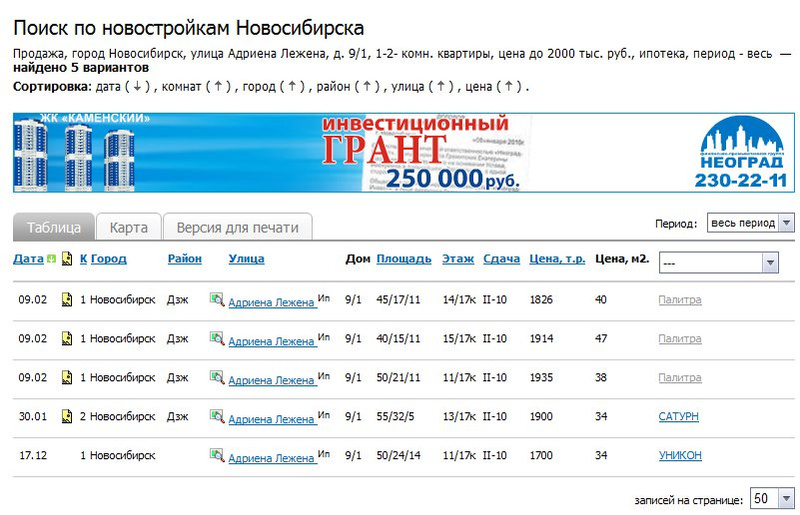Sort table by К column header
The image size is (800, 515).
coord(84,259)
